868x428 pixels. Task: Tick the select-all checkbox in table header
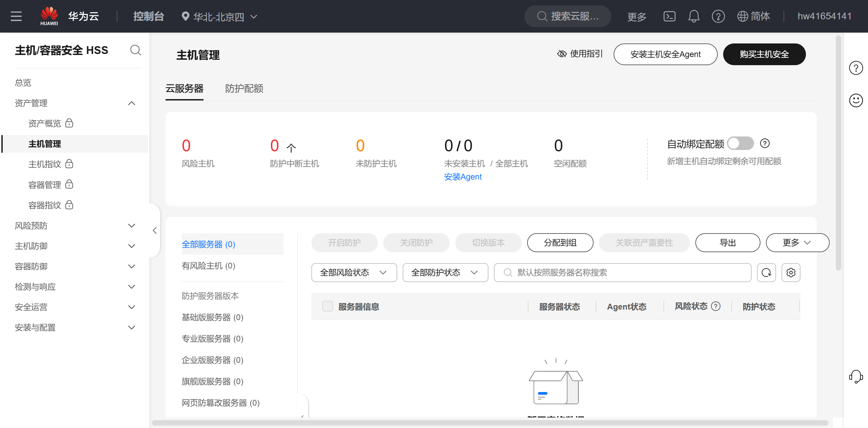click(x=327, y=306)
